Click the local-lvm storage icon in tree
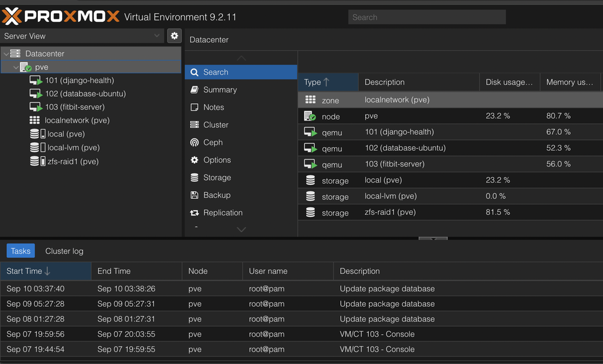The image size is (603, 364). (37, 147)
